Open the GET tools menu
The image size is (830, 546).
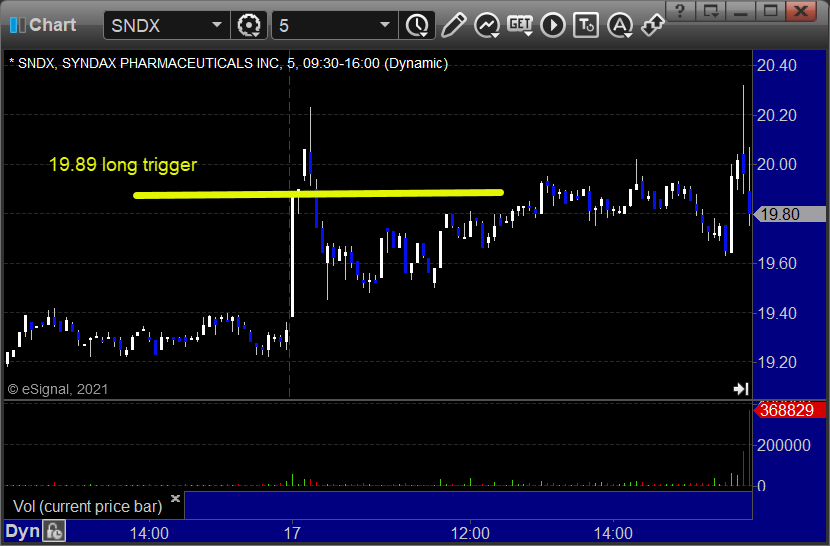coord(520,25)
